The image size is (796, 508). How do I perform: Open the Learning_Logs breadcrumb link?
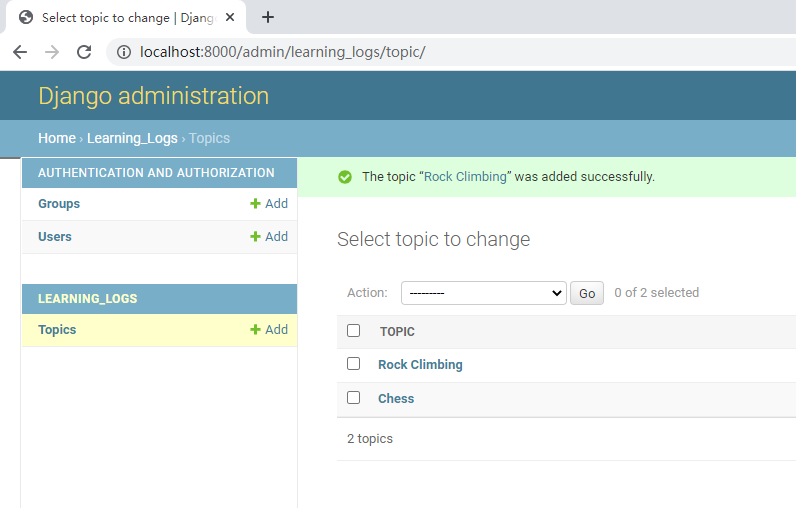pos(132,138)
